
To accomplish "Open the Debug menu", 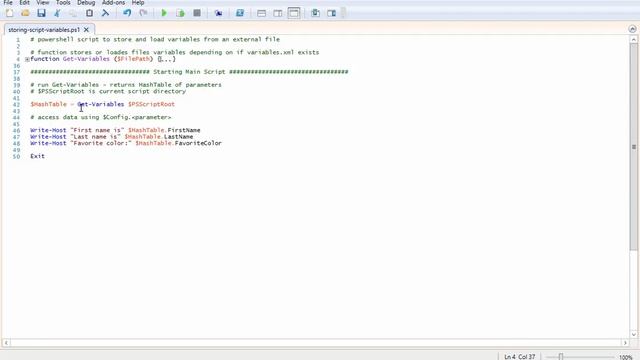I will (x=86, y=2).
